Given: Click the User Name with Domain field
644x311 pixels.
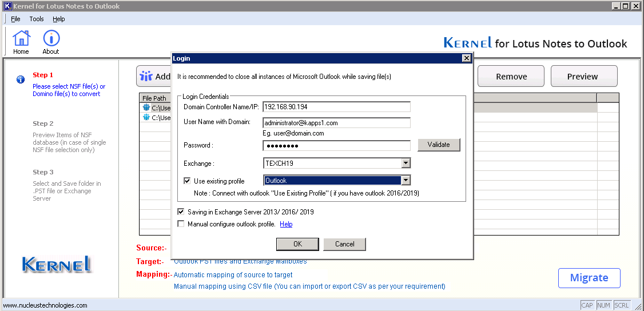Looking at the screenshot, I should pos(336,123).
